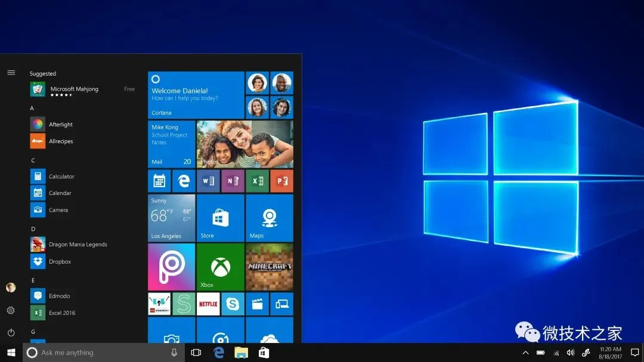Open Microsoft Edge from the taskbar
The image size is (644, 362).
[x=218, y=352]
